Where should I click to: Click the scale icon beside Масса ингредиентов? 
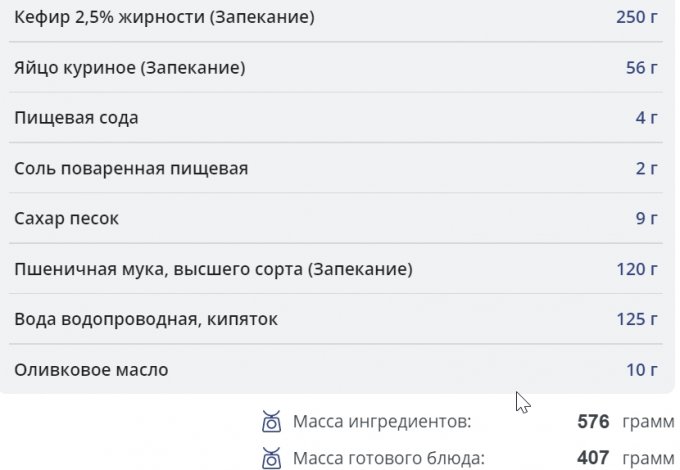pyautogui.click(x=269, y=421)
